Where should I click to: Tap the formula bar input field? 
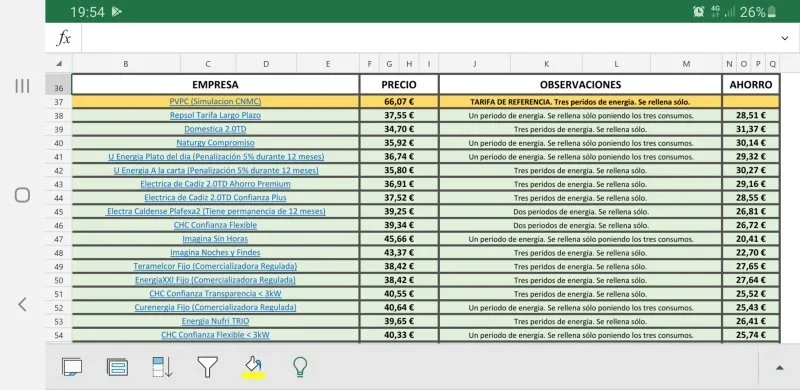coord(428,38)
